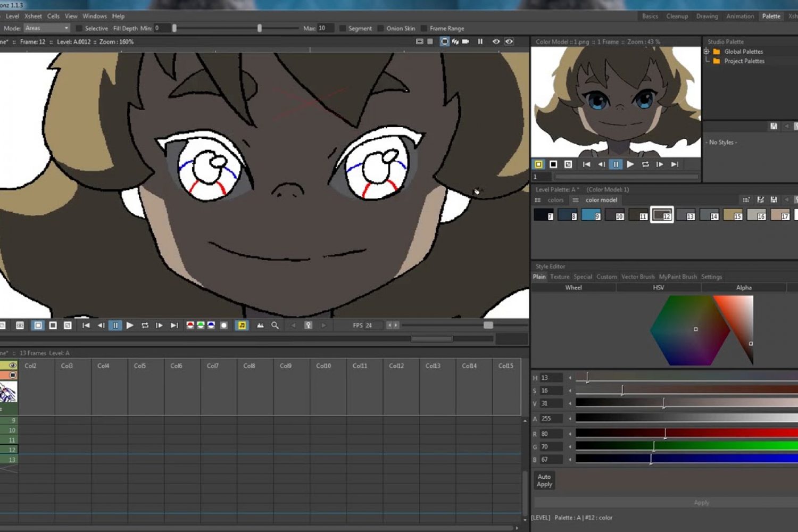Open the Mode dropdown showing Areas
The image size is (798, 532).
click(x=47, y=28)
